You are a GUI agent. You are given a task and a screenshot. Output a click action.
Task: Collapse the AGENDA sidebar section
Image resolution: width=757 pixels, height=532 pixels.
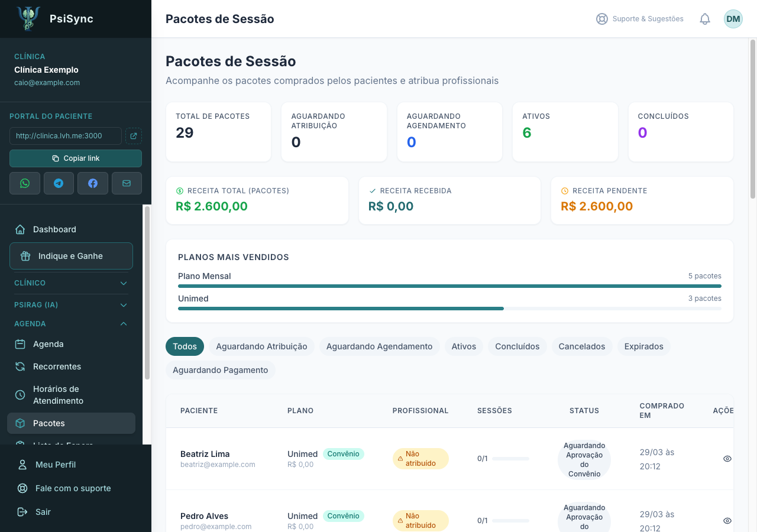pyautogui.click(x=71, y=324)
